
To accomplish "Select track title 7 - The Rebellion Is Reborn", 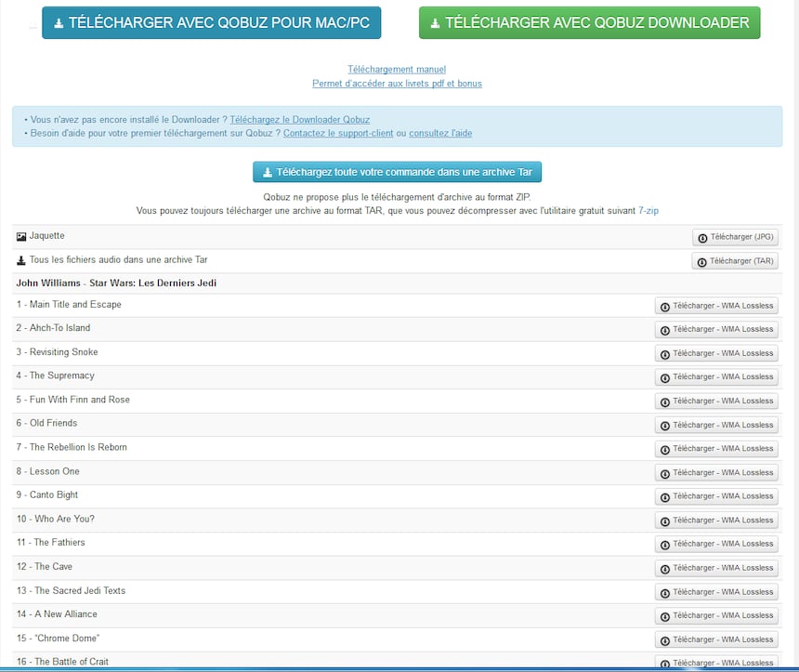I will coord(72,447).
